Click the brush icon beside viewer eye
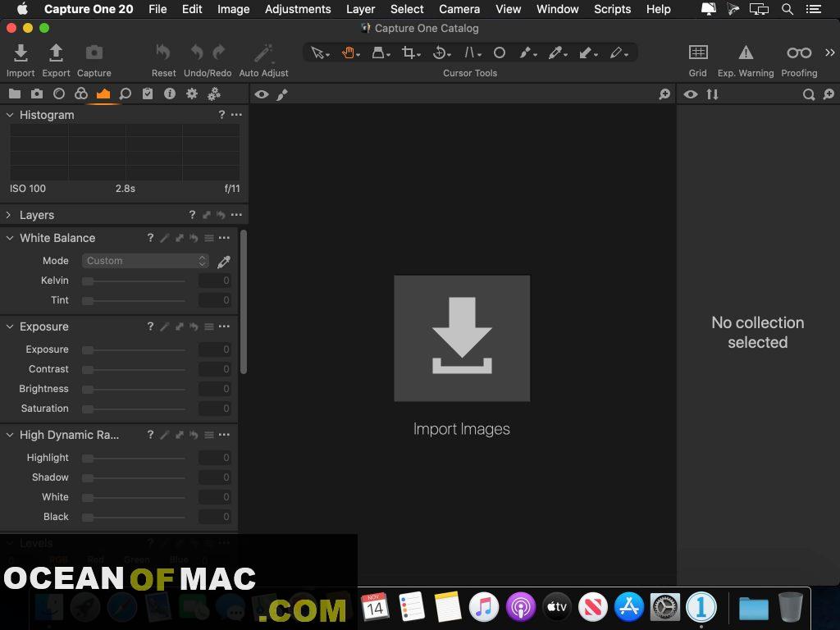Screen dimensions: 840x630 pos(282,94)
